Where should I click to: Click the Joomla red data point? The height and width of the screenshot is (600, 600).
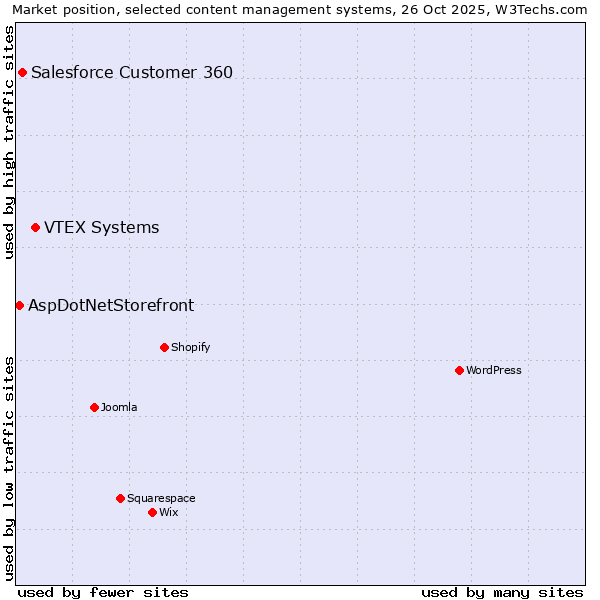(x=94, y=407)
